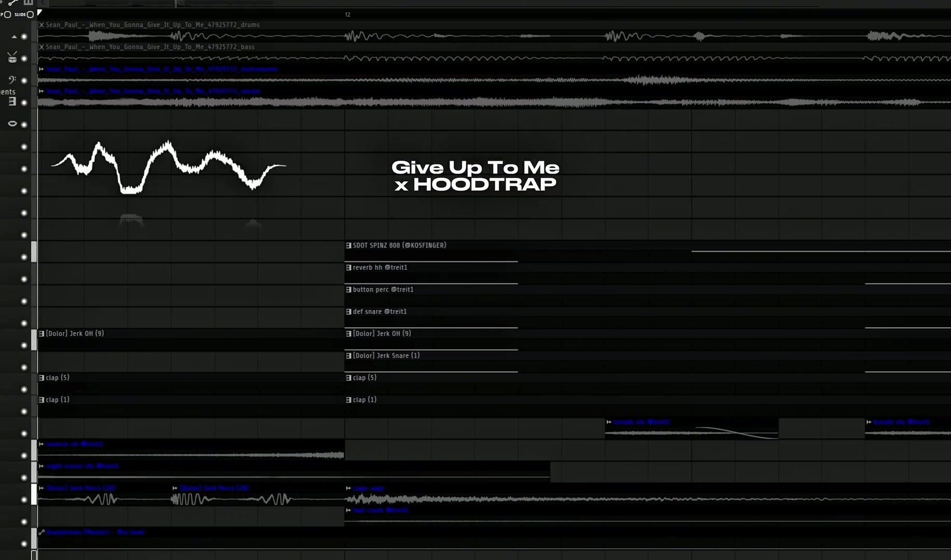Select the reverb hh @treit1 clip name
This screenshot has width=951, height=560.
point(380,268)
